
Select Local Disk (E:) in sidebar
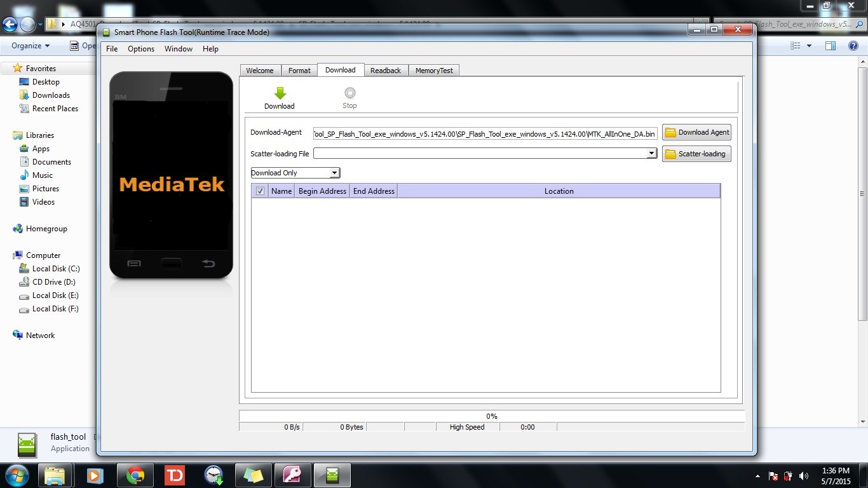[55, 295]
